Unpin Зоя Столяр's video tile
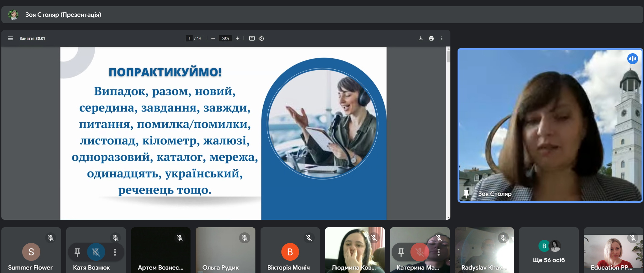 click(466, 194)
